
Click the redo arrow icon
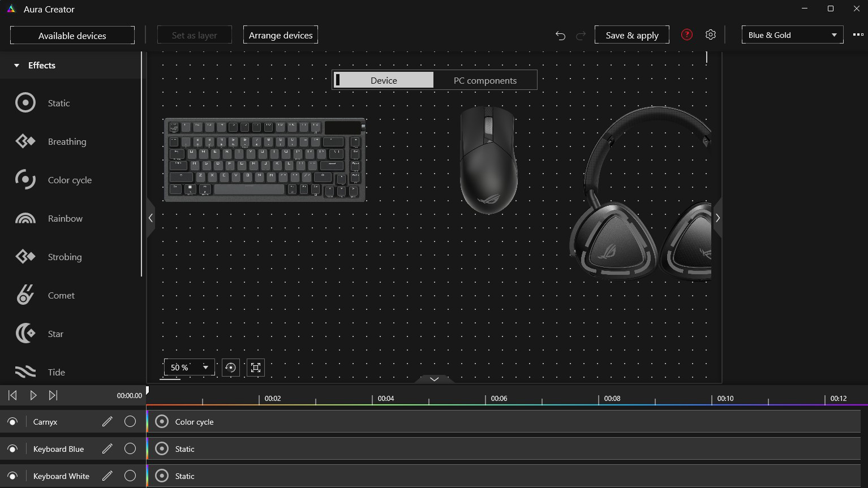coord(581,35)
